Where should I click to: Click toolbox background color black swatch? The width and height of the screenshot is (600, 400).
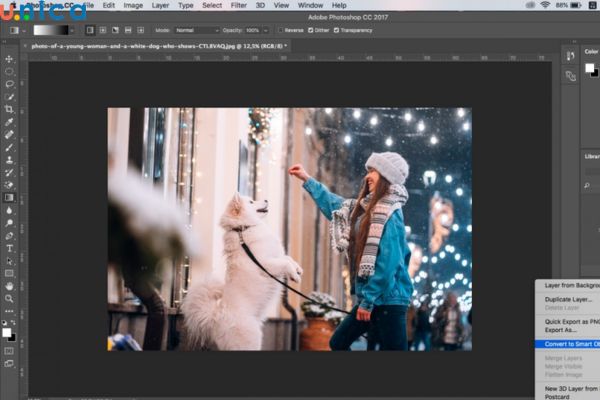click(x=13, y=338)
